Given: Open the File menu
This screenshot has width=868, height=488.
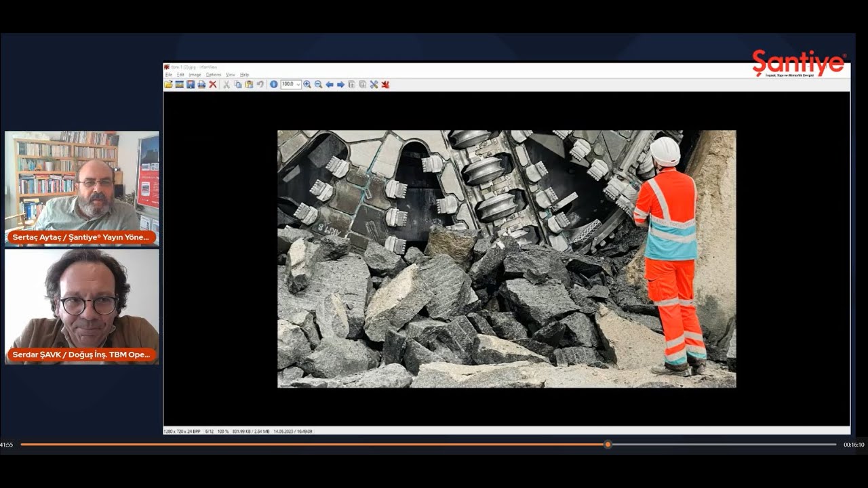Looking at the screenshot, I should [169, 75].
